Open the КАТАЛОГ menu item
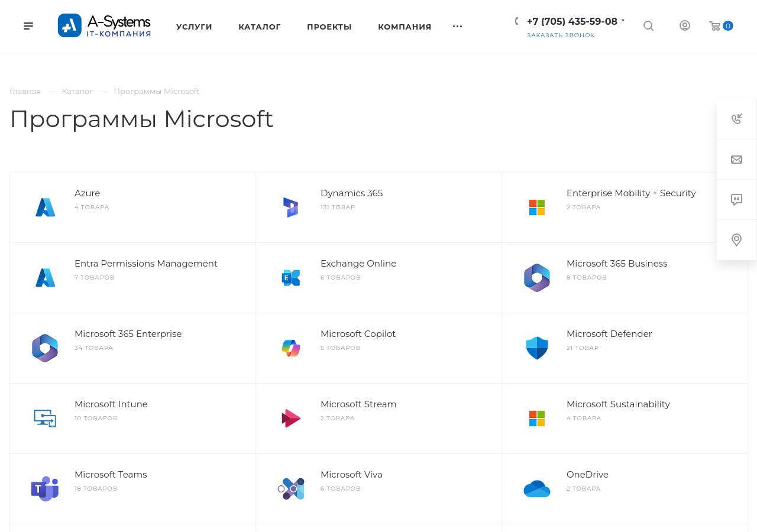Viewport: 757px width, 532px height. [260, 27]
